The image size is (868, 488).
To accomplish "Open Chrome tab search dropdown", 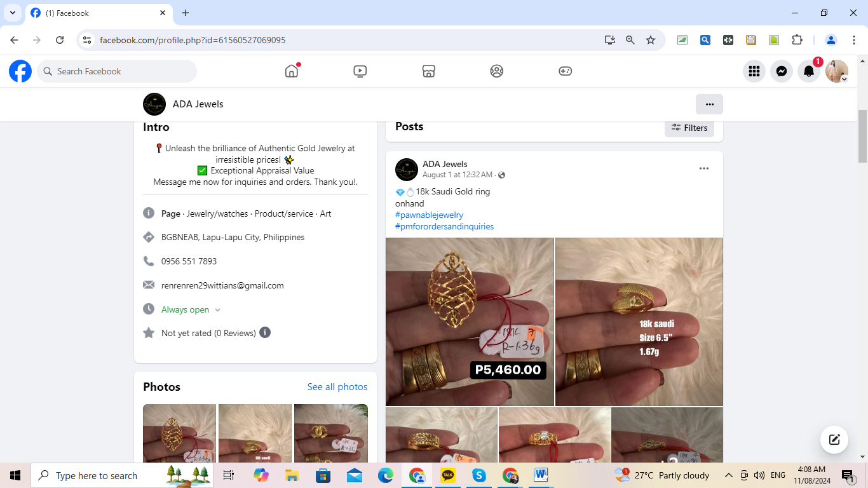I will [12, 13].
